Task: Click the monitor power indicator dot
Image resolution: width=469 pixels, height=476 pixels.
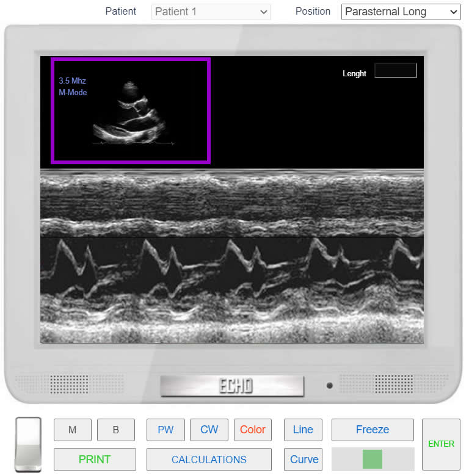Action: pos(330,386)
